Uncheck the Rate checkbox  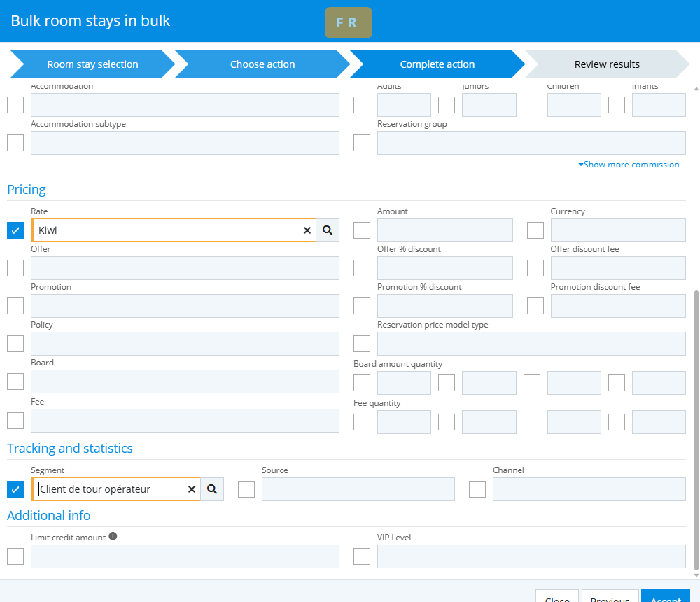[x=15, y=230]
